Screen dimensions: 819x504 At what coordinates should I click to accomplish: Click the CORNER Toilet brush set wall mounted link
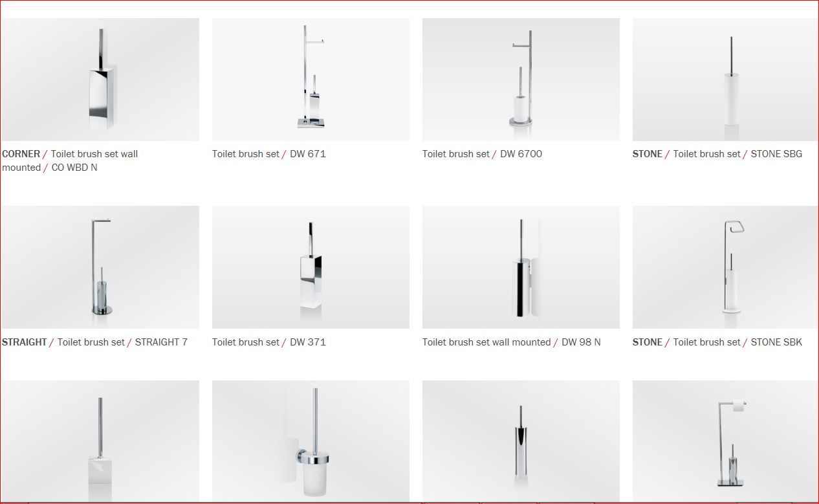[x=70, y=160]
